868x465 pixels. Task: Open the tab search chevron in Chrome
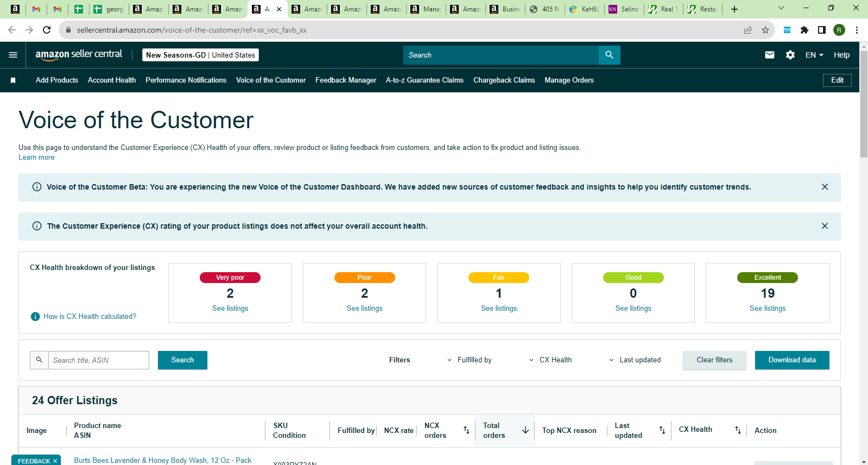[x=781, y=8]
